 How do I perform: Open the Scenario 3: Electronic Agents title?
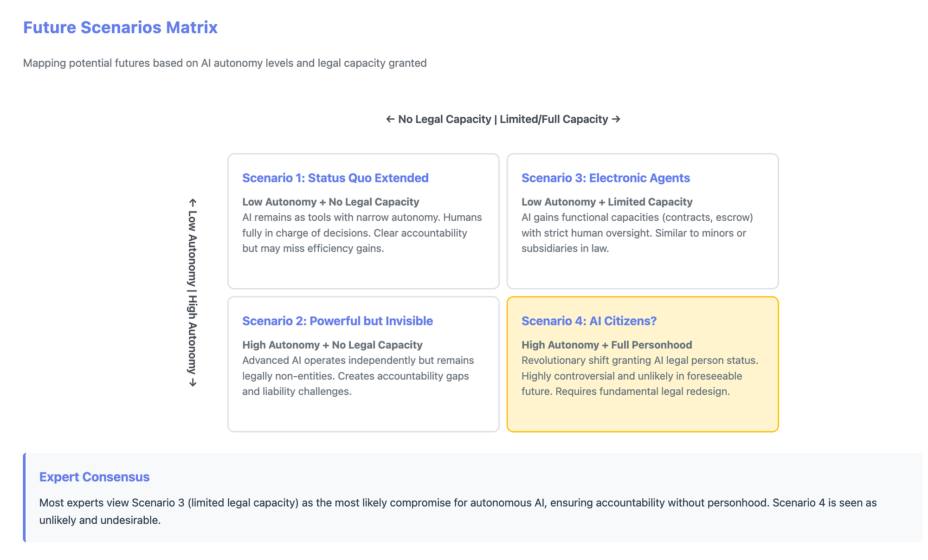606,178
